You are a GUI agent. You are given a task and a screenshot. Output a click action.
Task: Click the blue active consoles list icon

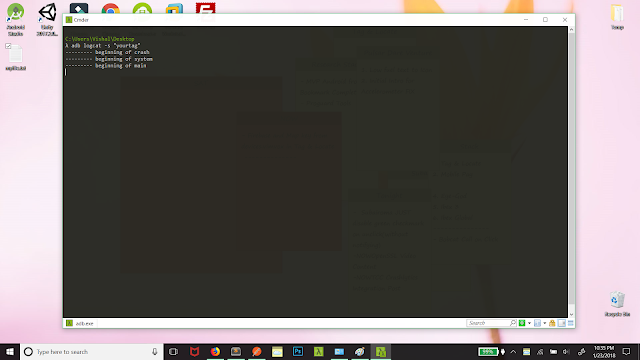(538, 323)
